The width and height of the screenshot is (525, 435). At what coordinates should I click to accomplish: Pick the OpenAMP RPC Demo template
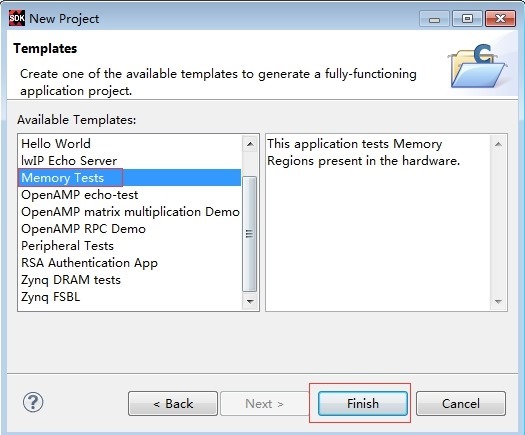(x=130, y=229)
